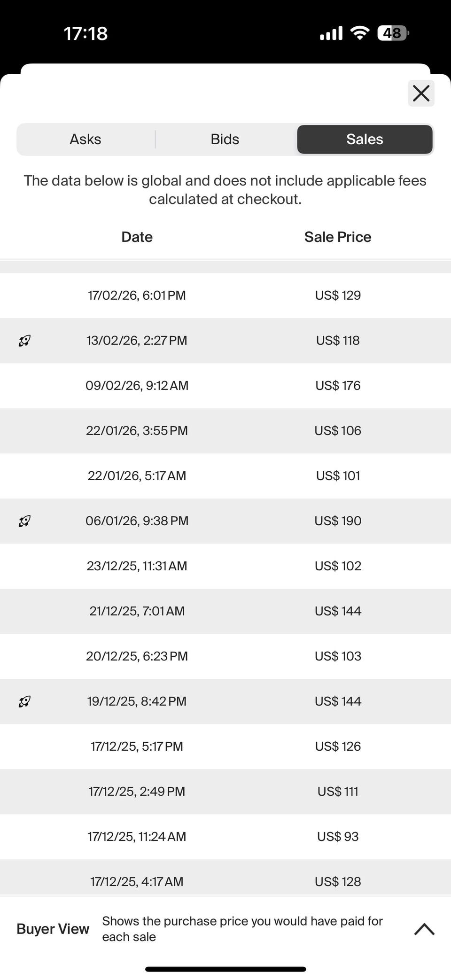Viewport: 451px width, 980px height.
Task: Tap the rocket icon beside 19/12/25 sale
Action: tap(24, 701)
